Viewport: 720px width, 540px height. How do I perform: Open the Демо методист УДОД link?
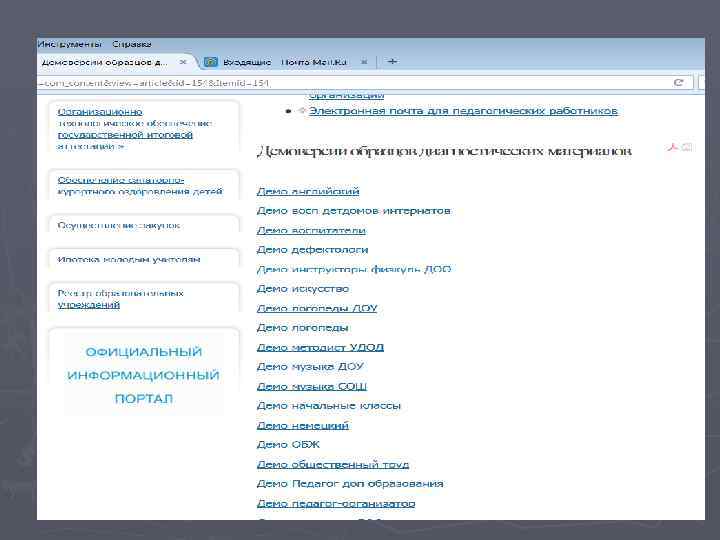(320, 348)
